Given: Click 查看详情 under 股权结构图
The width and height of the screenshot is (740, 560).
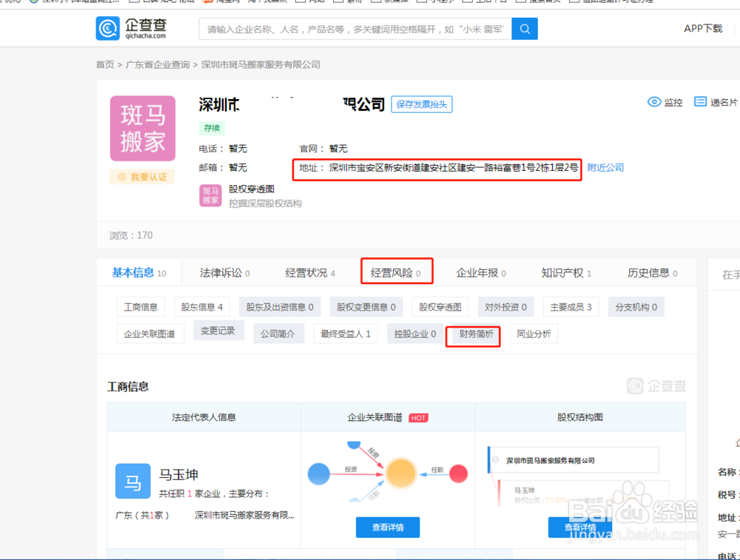Looking at the screenshot, I should coord(580,527).
